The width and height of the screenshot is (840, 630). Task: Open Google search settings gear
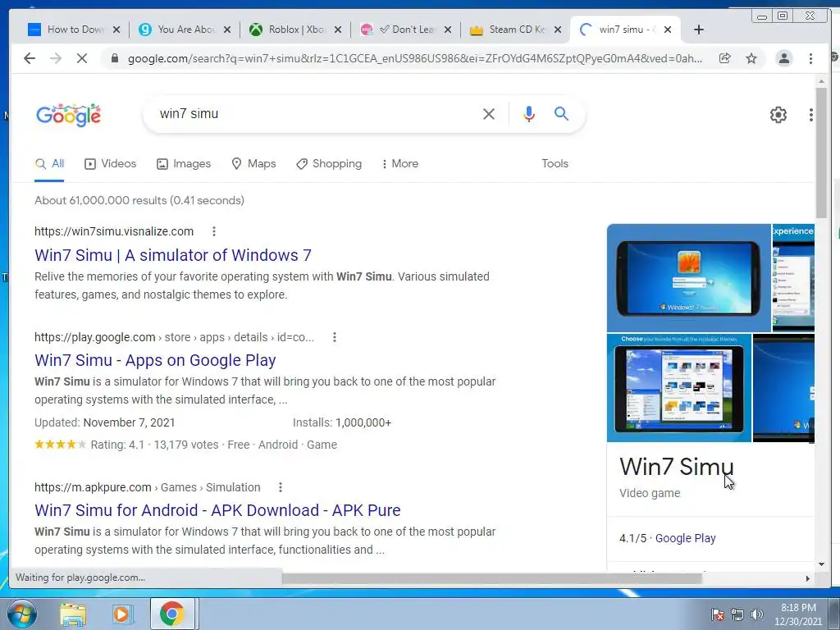(x=778, y=115)
